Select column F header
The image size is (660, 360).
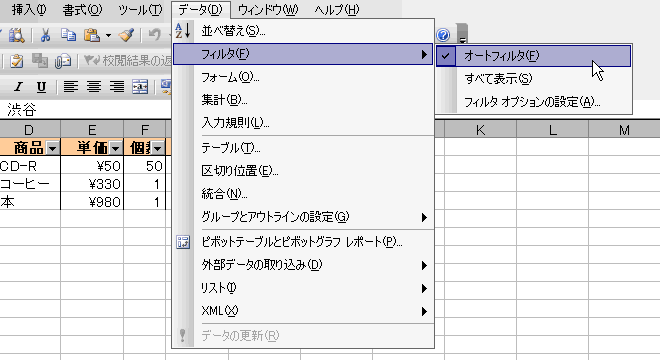[x=145, y=130]
